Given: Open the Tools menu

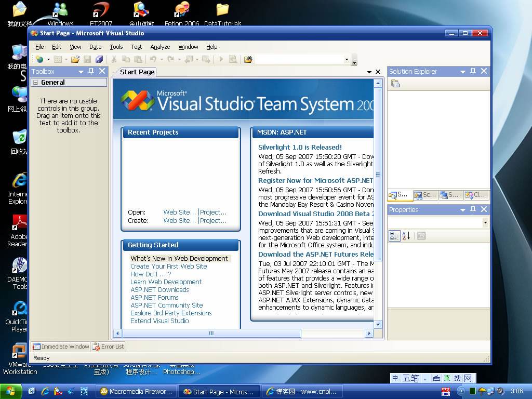Looking at the screenshot, I should tap(116, 47).
